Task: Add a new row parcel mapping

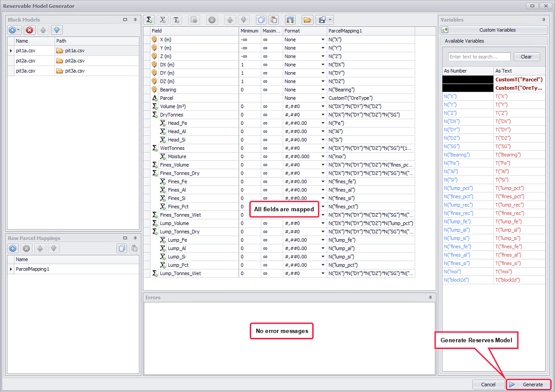Action: (13, 248)
